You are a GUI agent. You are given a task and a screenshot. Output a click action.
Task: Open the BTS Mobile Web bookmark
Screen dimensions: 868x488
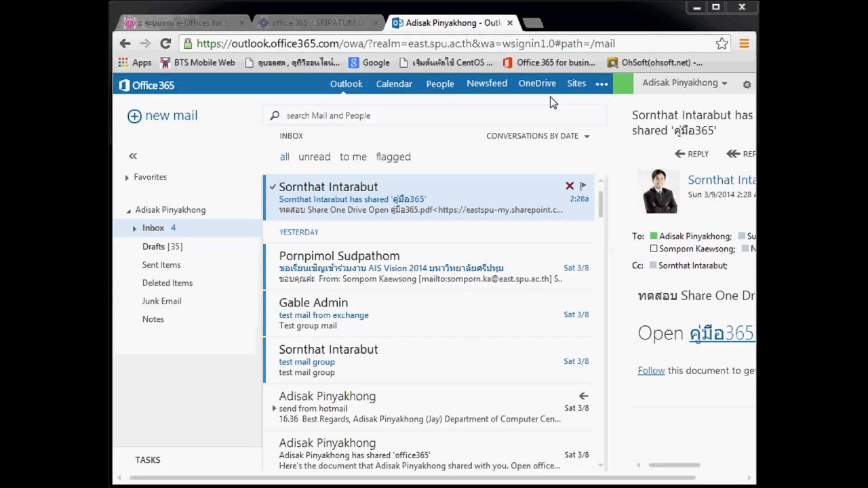click(197, 62)
